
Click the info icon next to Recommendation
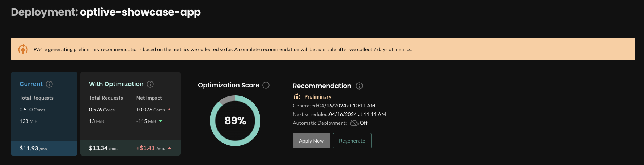pyautogui.click(x=359, y=86)
